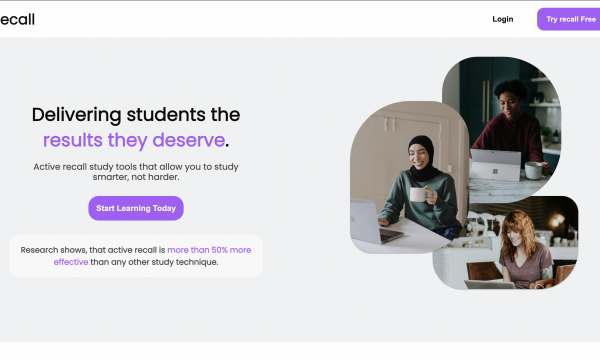Viewport: 600px width, 360px height.
Task: Click the white cup beside the tablet
Action: coord(533,170)
